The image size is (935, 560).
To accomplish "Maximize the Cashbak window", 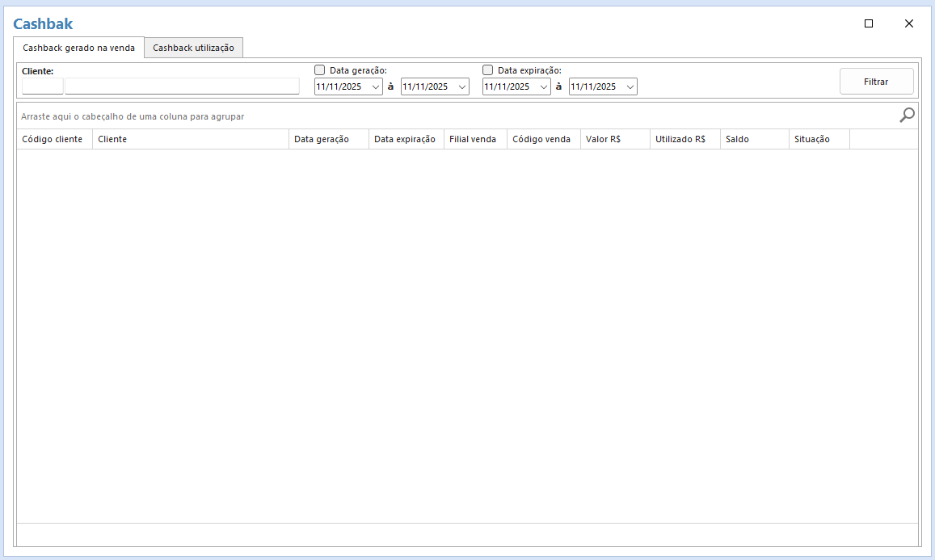I will pos(869,23).
